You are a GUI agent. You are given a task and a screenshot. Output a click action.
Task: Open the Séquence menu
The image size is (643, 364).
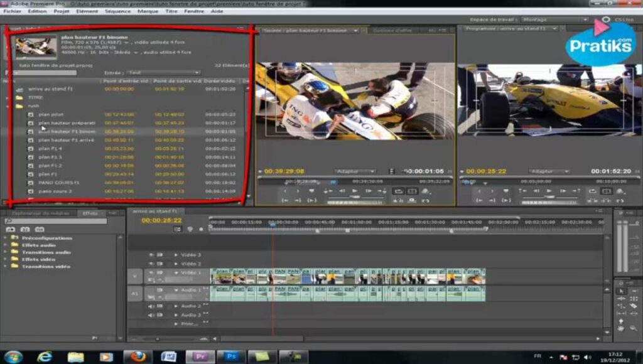pos(117,11)
